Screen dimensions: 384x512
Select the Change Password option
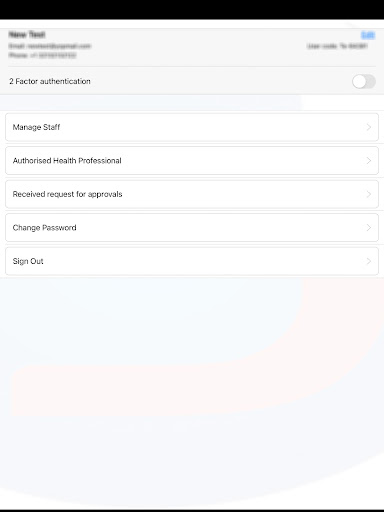tap(192, 228)
